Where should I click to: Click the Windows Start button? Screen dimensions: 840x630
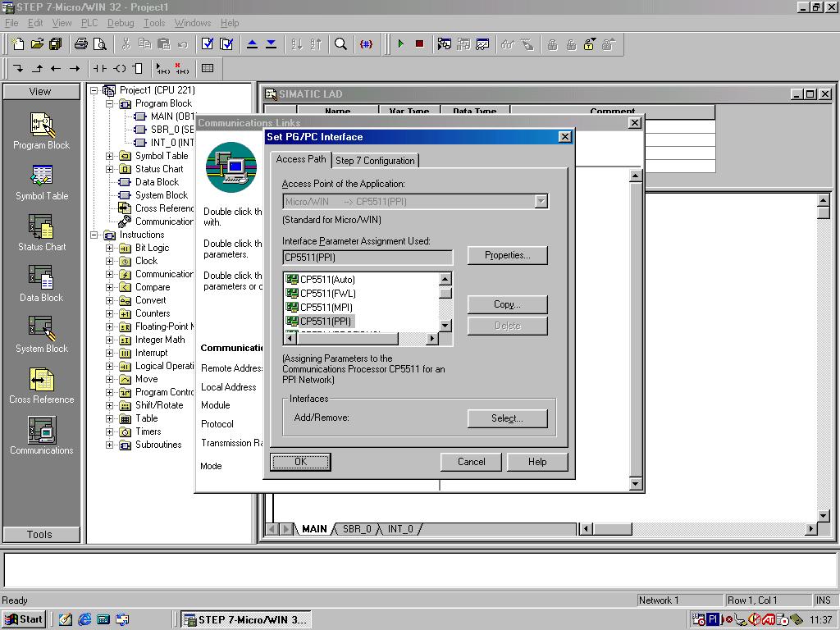tap(24, 619)
